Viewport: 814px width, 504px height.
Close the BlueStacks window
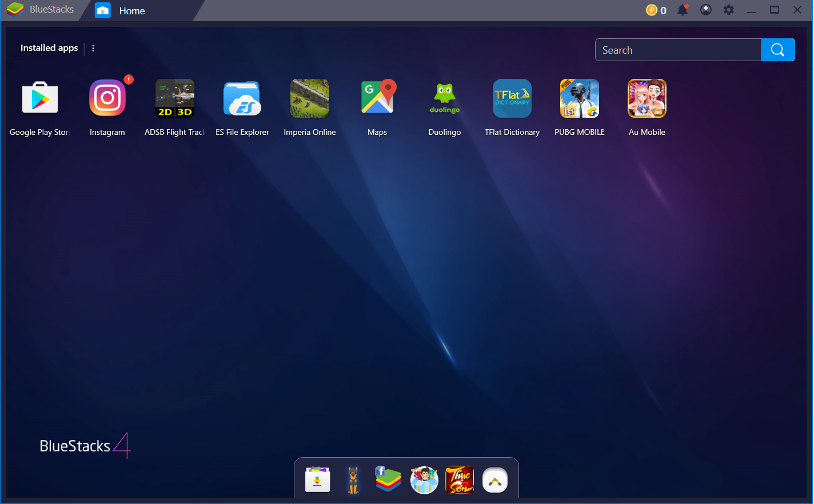tap(797, 10)
